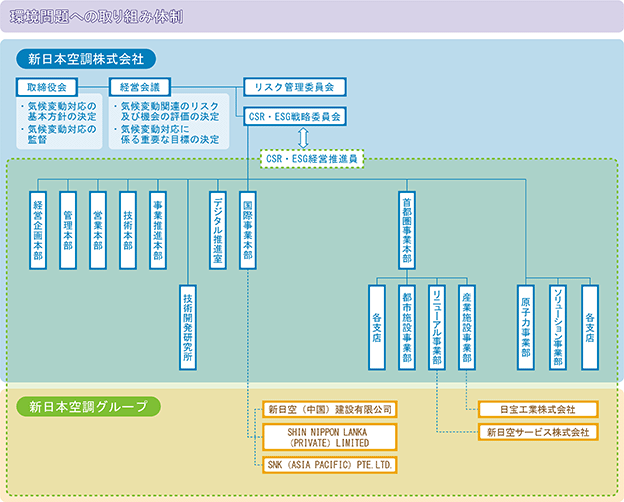
Task: Click SNK (ASIA PACIFIC) PTE. LTD. box
Action: [x=330, y=465]
